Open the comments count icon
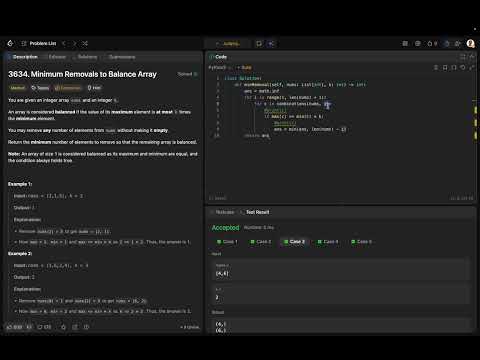 click(44, 327)
